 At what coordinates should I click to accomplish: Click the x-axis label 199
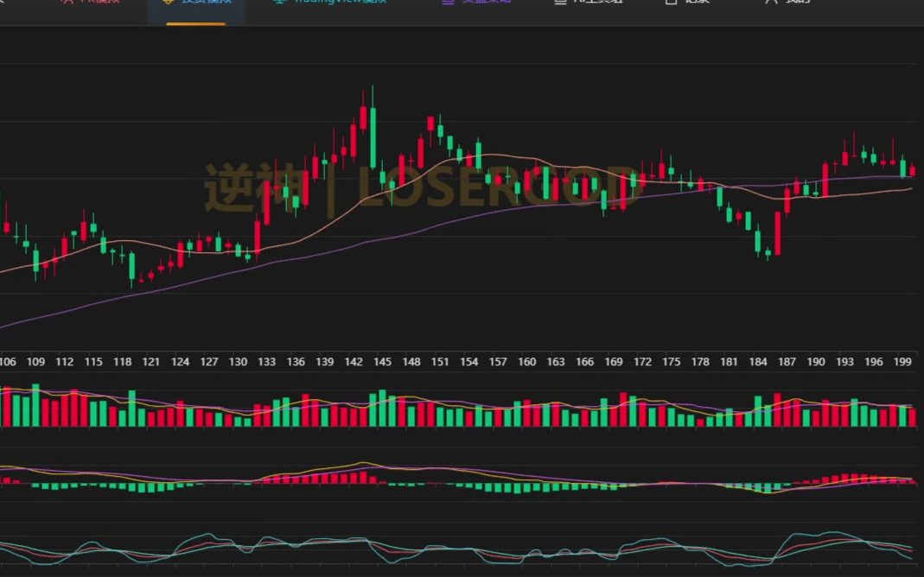click(902, 362)
